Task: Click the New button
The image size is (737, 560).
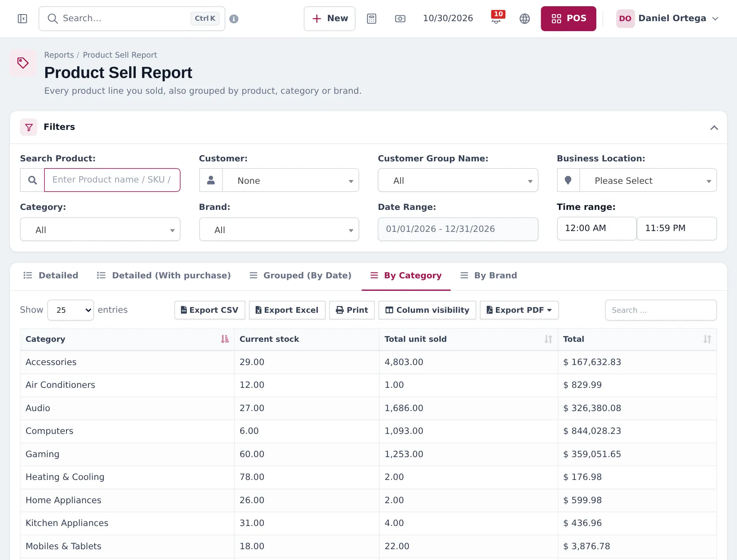Action: pyautogui.click(x=329, y=19)
